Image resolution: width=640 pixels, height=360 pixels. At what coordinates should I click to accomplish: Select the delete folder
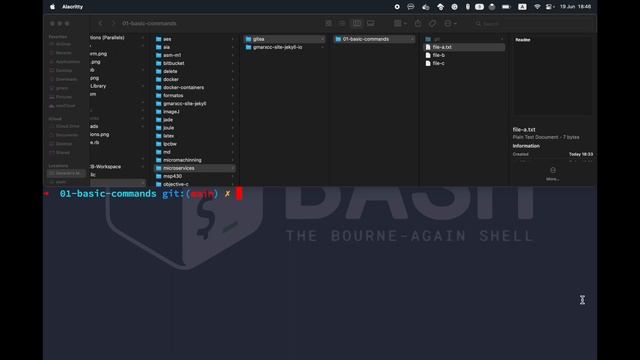coord(194,71)
